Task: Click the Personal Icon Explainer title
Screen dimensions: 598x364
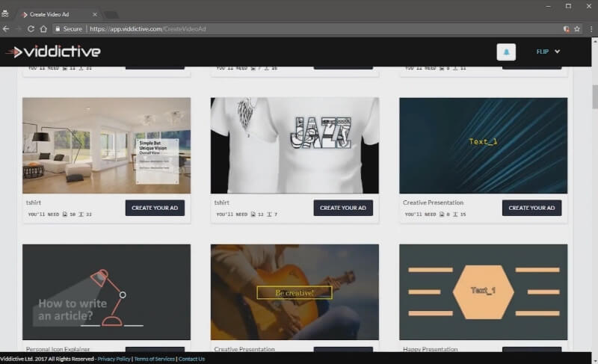Action: pos(58,349)
